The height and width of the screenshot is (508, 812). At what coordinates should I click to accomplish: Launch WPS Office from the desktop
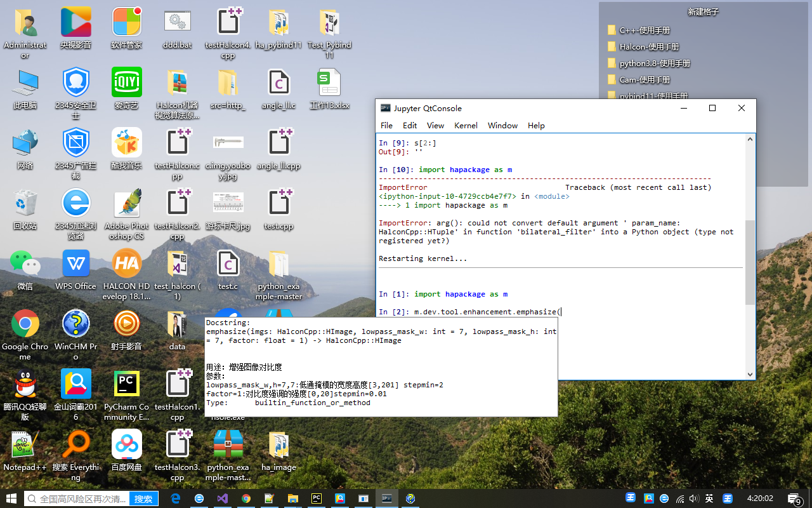[75, 264]
